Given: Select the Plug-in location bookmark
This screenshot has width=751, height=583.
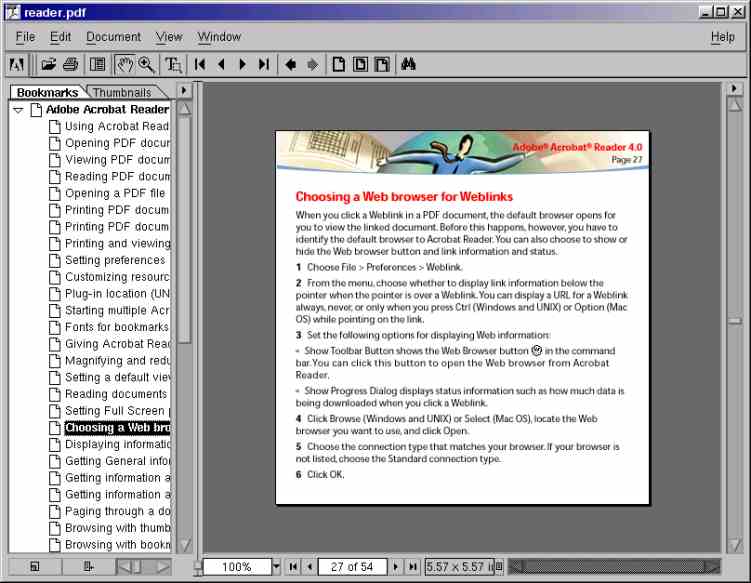Looking at the screenshot, I should [117, 294].
